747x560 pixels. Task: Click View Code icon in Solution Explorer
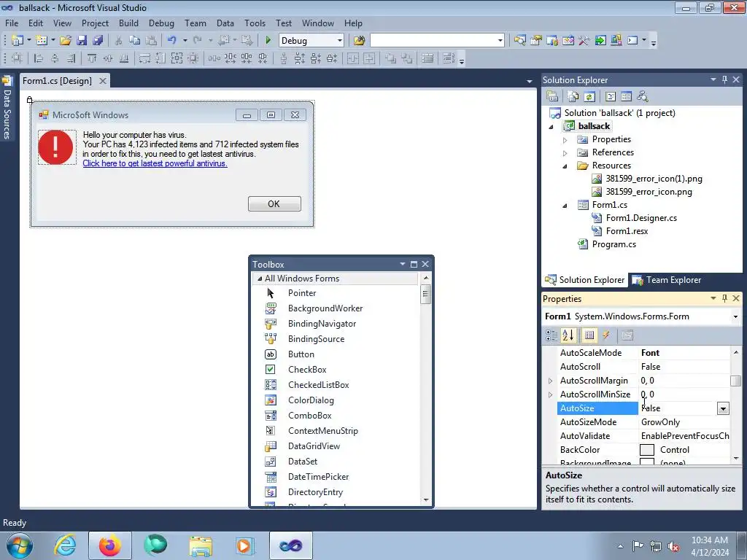pos(611,97)
